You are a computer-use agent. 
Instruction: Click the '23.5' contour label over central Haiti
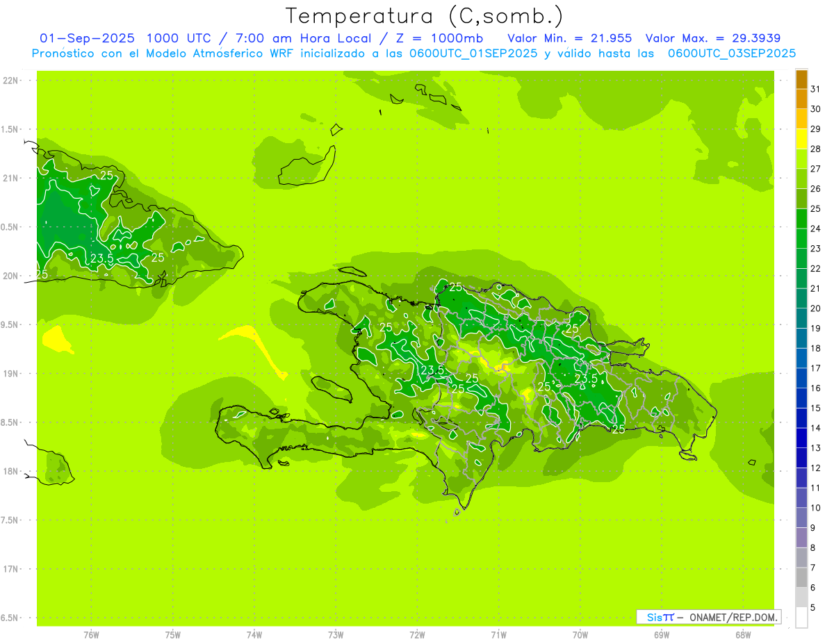tap(432, 370)
